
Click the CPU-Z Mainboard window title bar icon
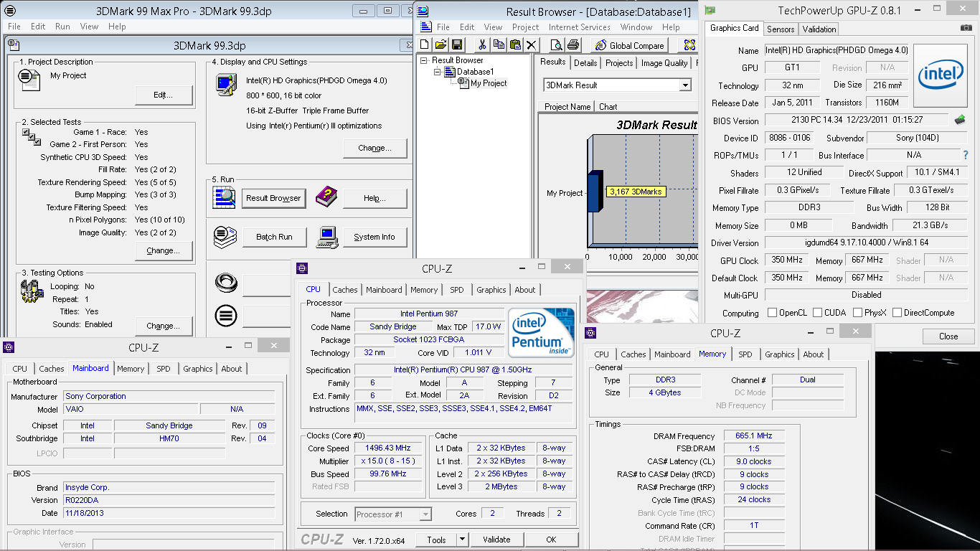click(x=9, y=347)
